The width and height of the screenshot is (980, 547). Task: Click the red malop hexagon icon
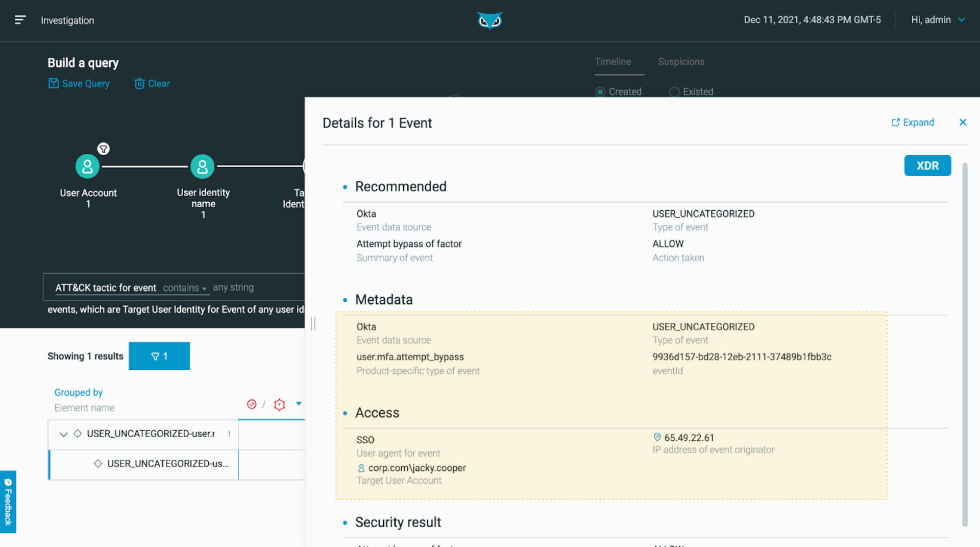point(279,405)
